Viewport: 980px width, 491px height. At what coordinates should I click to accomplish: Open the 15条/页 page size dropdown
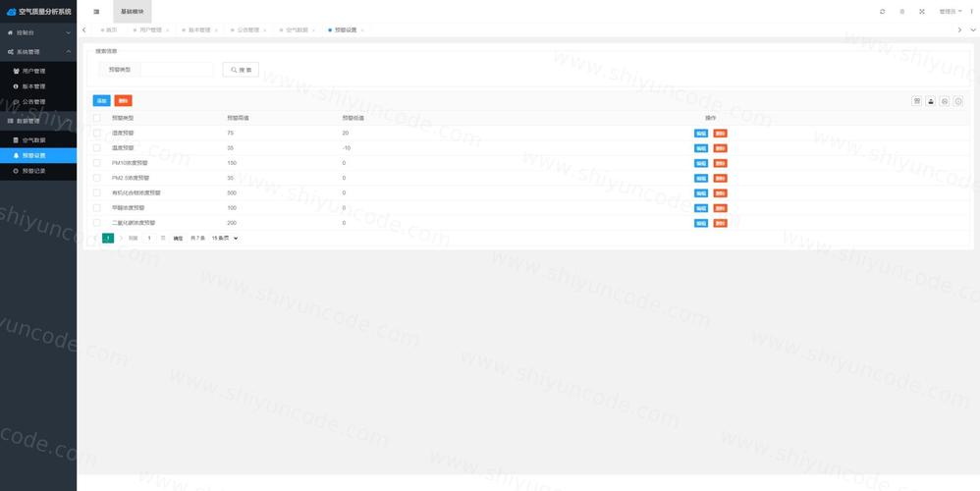pyautogui.click(x=225, y=238)
